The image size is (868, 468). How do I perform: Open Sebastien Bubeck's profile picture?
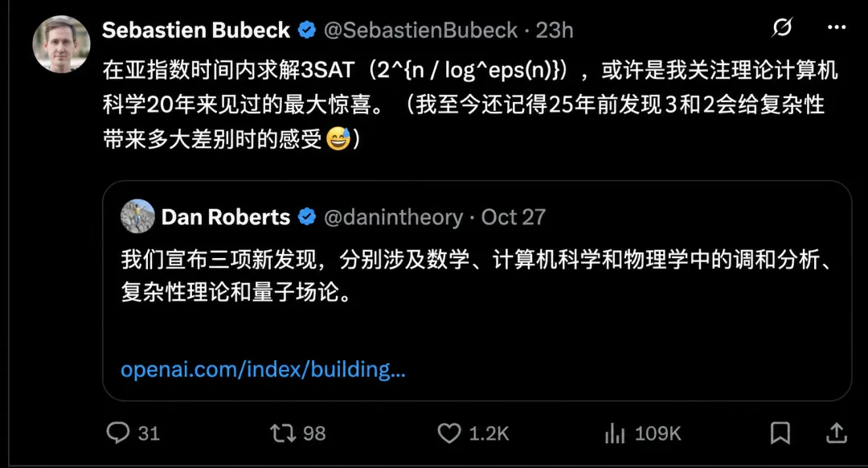coord(61,44)
